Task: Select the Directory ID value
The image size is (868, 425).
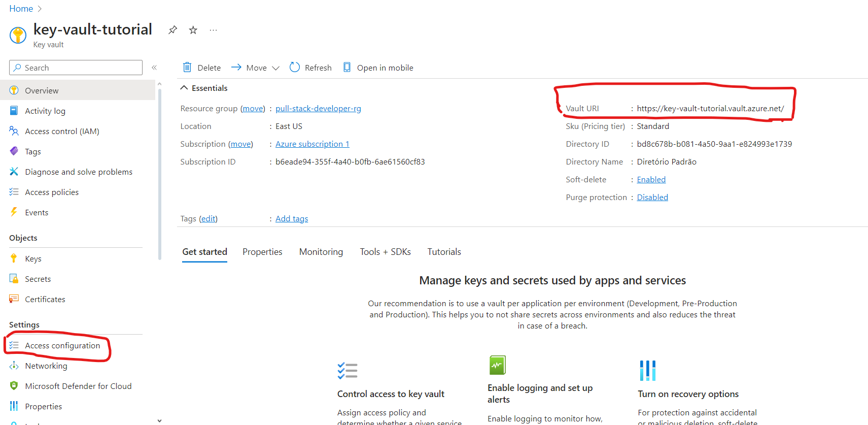Action: point(714,144)
